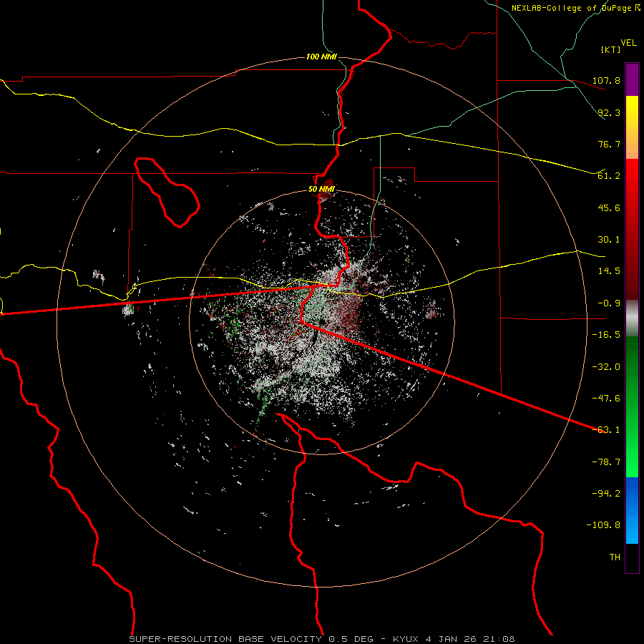The height and width of the screenshot is (644, 644).
Task: Click the dark red echo blob near 50 NMI label
Action: [x=326, y=188]
